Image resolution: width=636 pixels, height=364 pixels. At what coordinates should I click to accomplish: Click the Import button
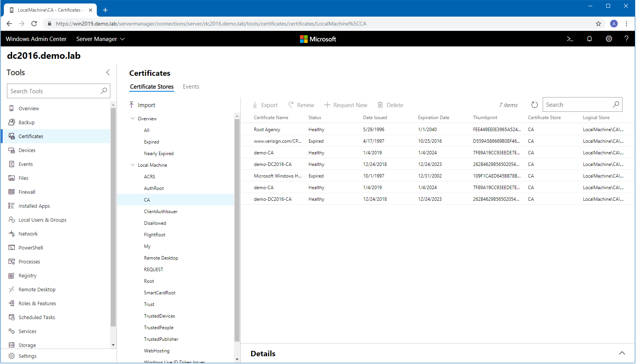tap(142, 105)
